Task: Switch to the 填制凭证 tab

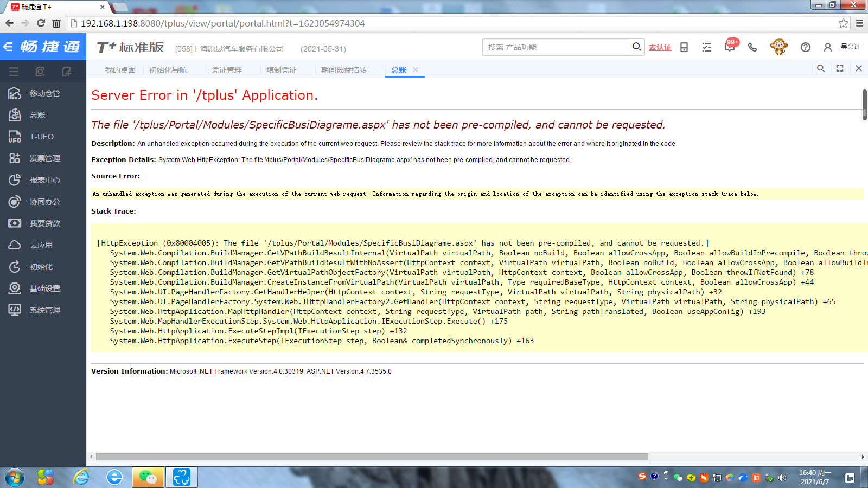Action: (282, 70)
